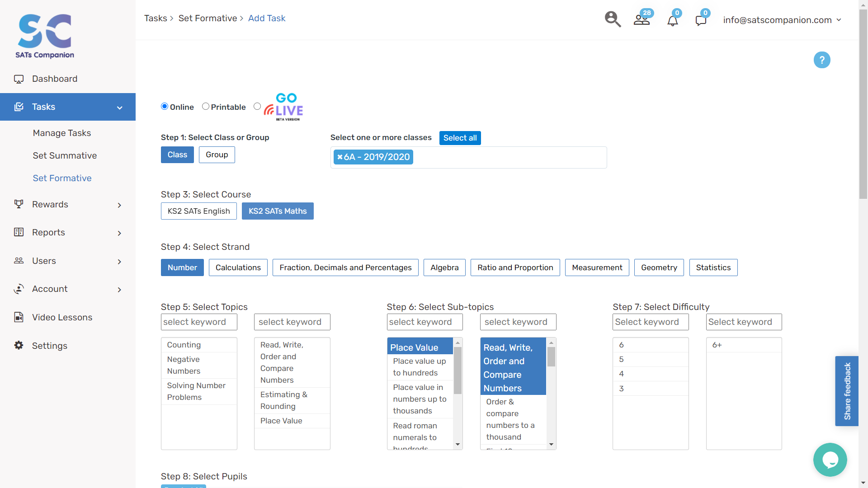
Task: Open Set Summative in the sidebar
Action: [x=65, y=155]
